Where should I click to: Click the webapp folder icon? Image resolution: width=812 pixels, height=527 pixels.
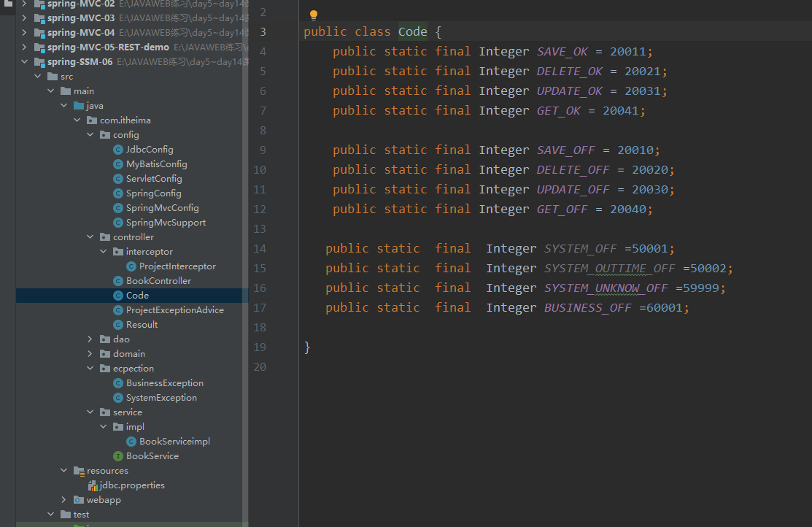click(x=79, y=500)
